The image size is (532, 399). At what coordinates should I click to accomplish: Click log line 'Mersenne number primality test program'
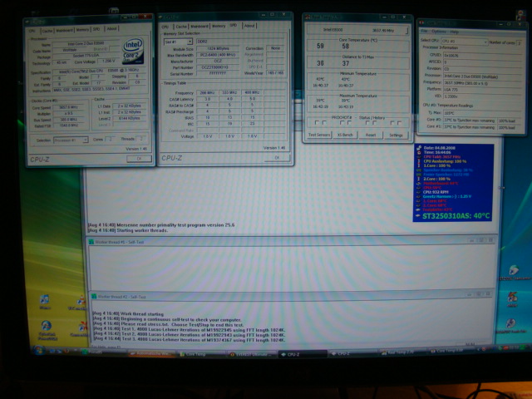pyautogui.click(x=160, y=225)
